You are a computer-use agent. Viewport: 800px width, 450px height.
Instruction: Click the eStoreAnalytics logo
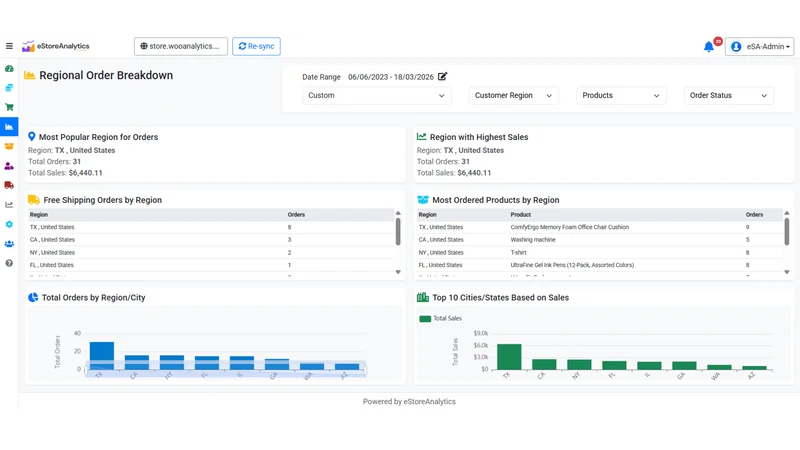(56, 46)
